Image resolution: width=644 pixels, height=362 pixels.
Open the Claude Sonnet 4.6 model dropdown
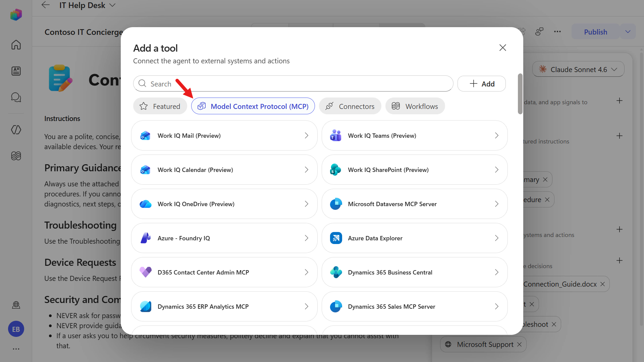click(x=578, y=69)
